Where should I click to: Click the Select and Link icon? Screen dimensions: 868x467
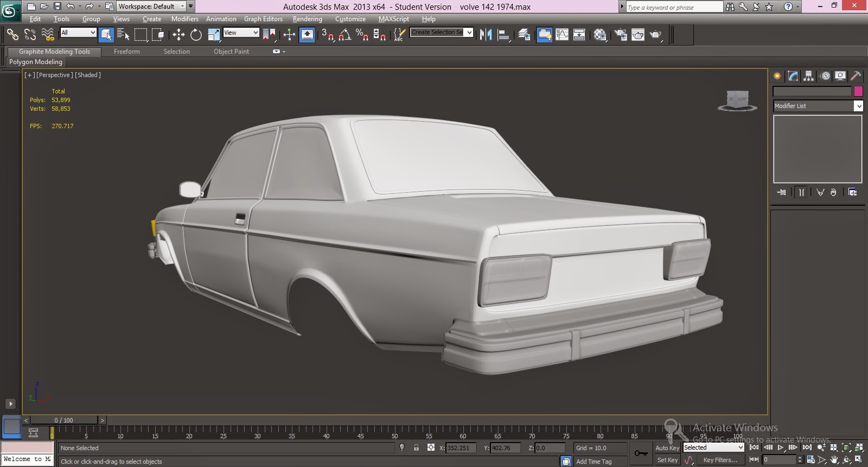pos(12,35)
